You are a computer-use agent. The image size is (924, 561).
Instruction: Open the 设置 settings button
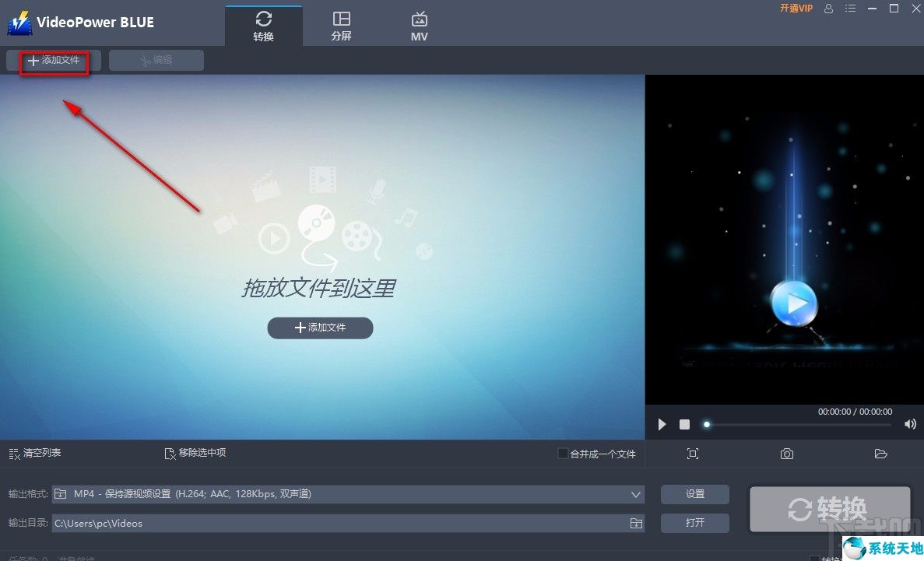[x=694, y=493]
